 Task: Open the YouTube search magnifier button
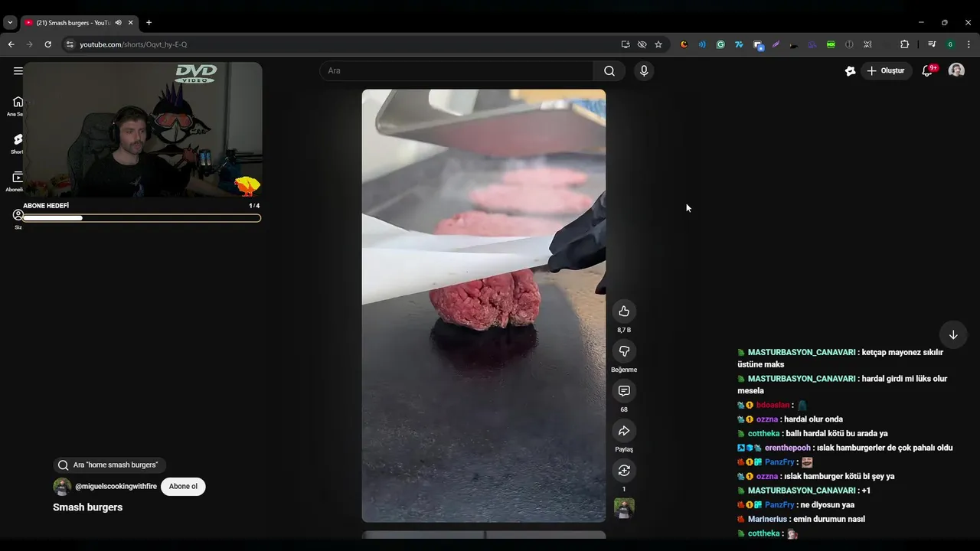click(x=609, y=71)
